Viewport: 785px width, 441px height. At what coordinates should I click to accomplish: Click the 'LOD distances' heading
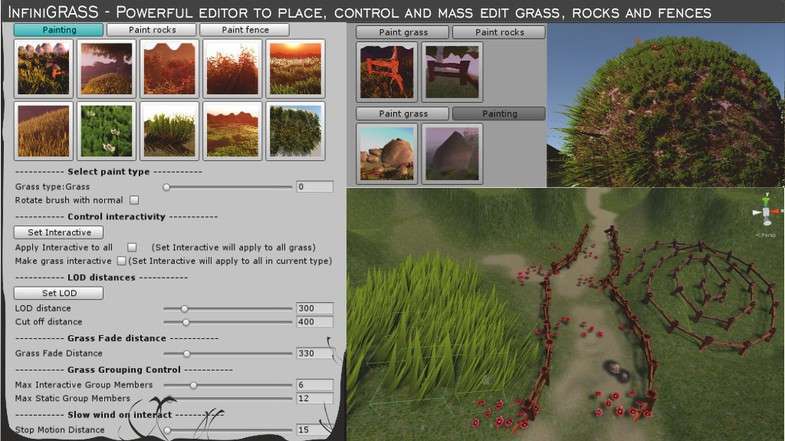(101, 277)
